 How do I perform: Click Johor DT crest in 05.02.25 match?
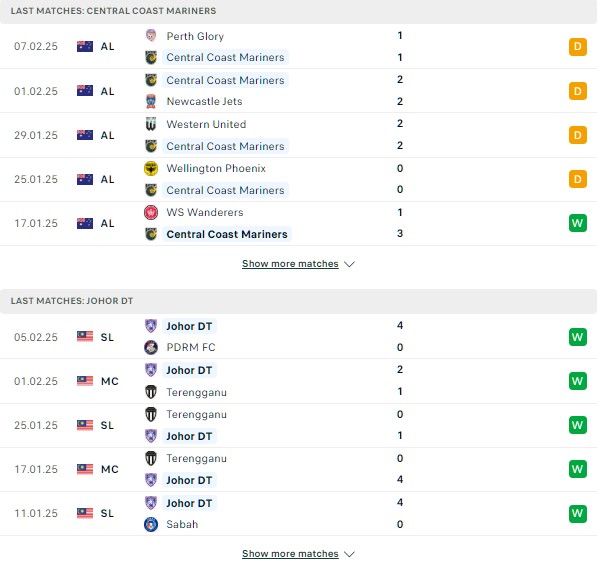151,326
